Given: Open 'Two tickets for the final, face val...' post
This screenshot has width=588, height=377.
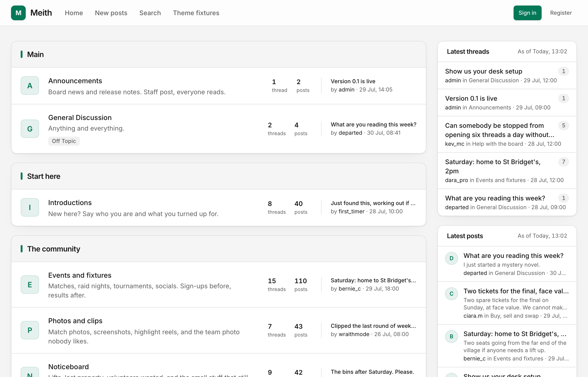Looking at the screenshot, I should 516,291.
